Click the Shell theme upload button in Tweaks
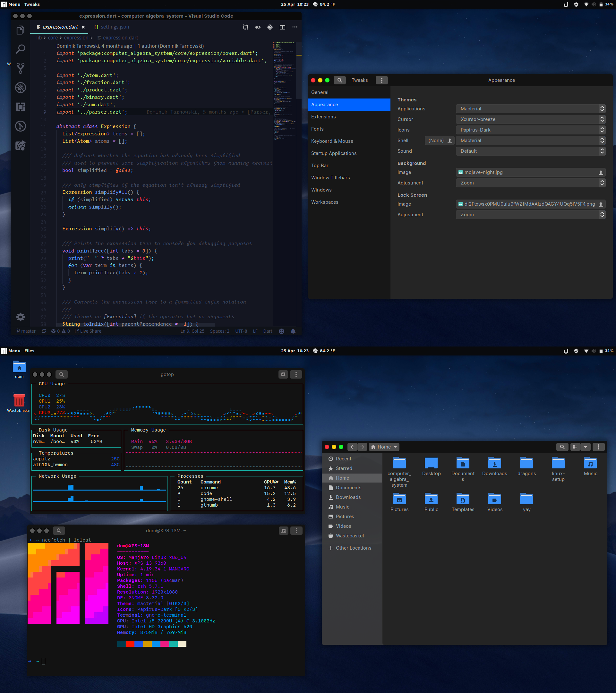The height and width of the screenshot is (693, 616). tap(449, 140)
